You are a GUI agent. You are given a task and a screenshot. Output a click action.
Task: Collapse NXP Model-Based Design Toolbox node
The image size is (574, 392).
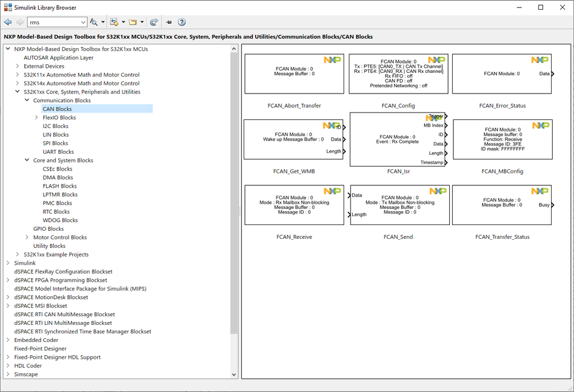tap(8, 49)
